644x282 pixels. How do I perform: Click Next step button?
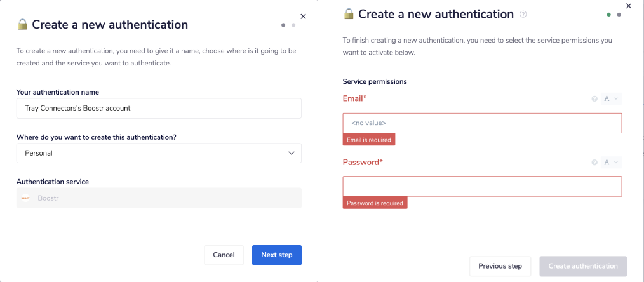point(277,255)
